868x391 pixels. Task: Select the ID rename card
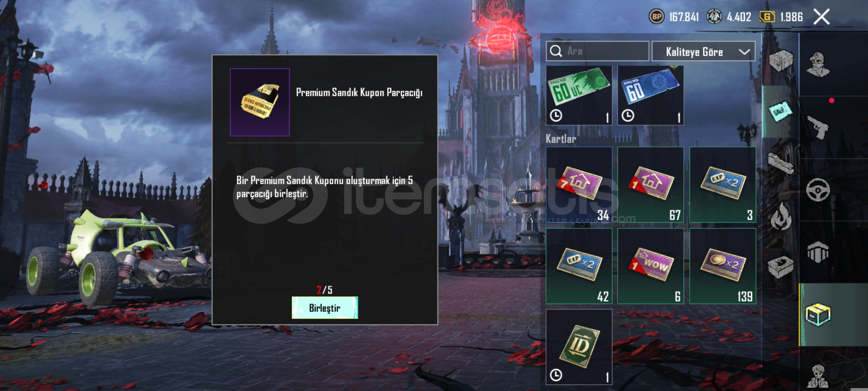click(579, 347)
